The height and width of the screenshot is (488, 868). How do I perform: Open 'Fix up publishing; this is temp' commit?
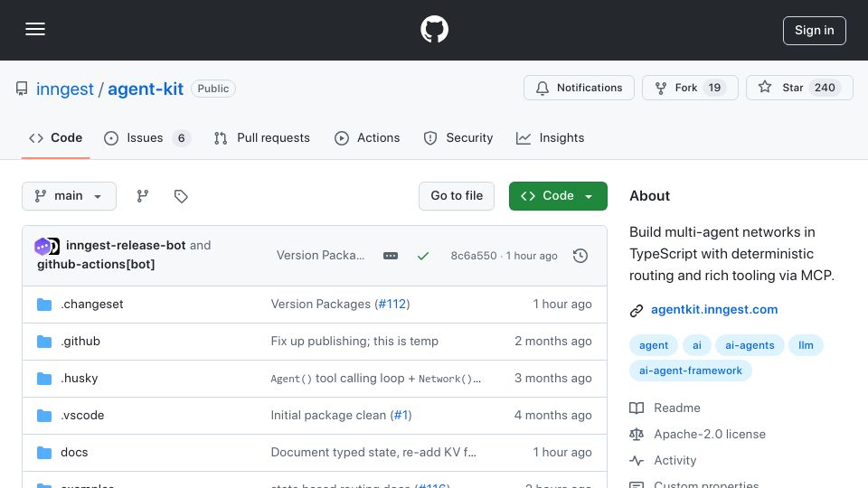coord(354,342)
